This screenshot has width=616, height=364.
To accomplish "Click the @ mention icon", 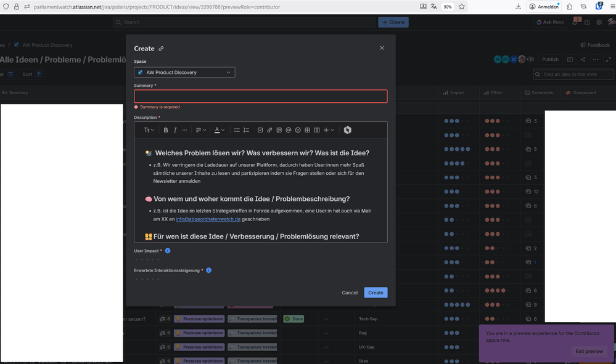I will 289,130.
